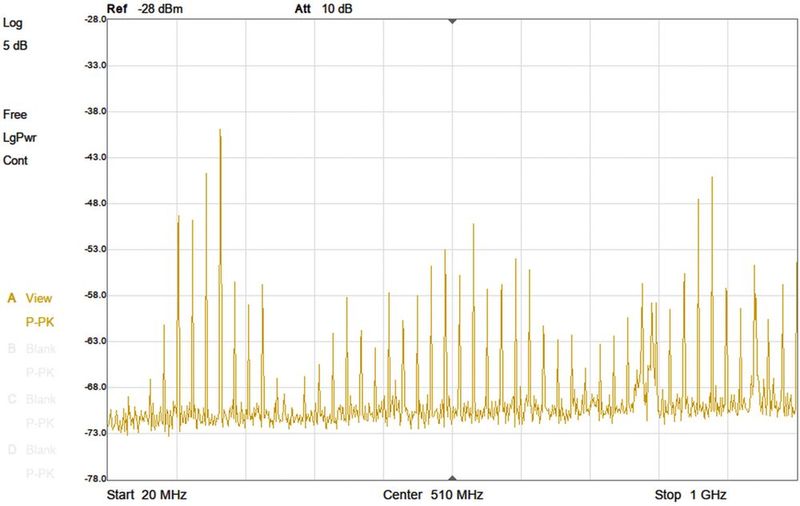
Task: Click the -63.0 axis value
Action: coord(95,341)
